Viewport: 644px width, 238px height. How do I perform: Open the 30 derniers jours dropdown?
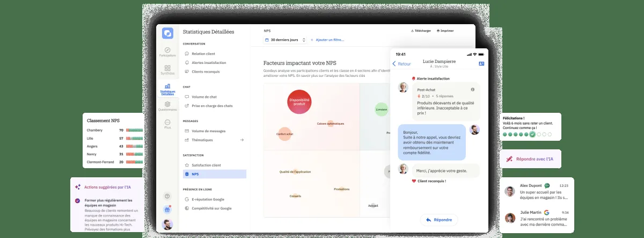tap(286, 40)
